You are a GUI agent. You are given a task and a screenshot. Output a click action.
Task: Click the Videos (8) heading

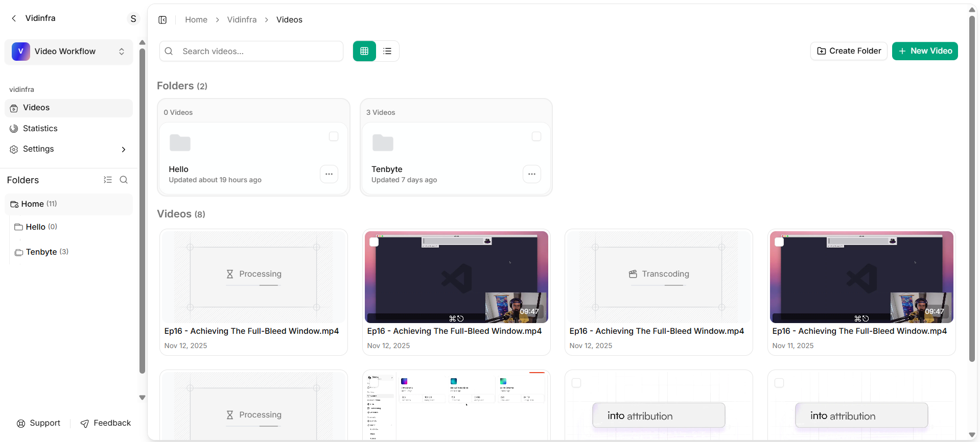pyautogui.click(x=181, y=214)
